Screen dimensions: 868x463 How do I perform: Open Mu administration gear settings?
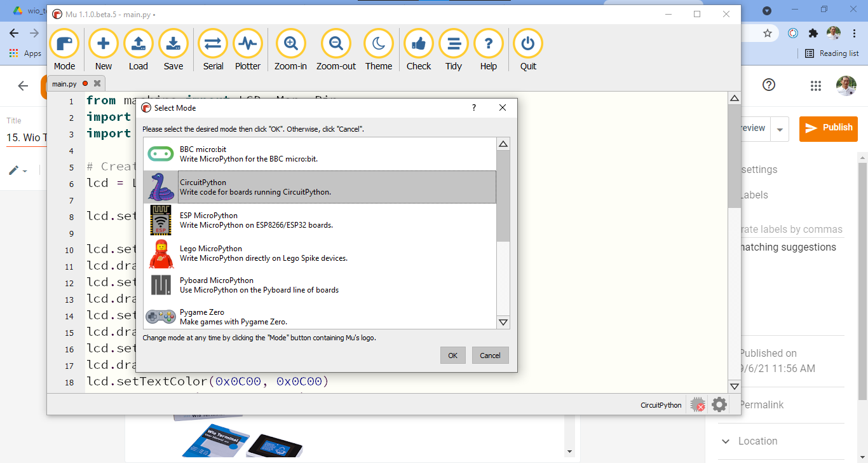click(x=719, y=404)
